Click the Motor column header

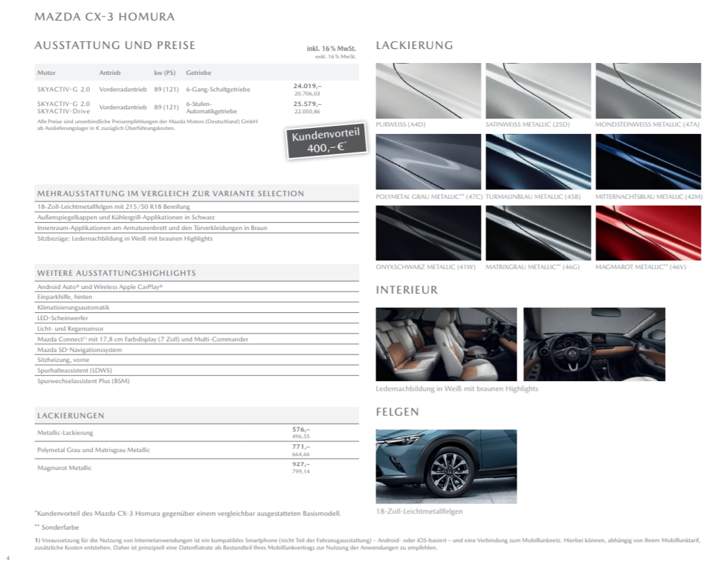(x=46, y=72)
